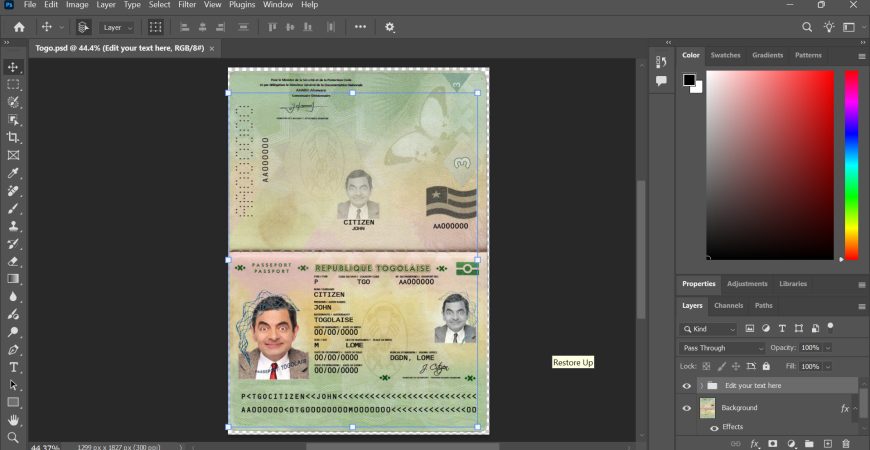Select the Crop tool
870x450 pixels.
point(13,138)
